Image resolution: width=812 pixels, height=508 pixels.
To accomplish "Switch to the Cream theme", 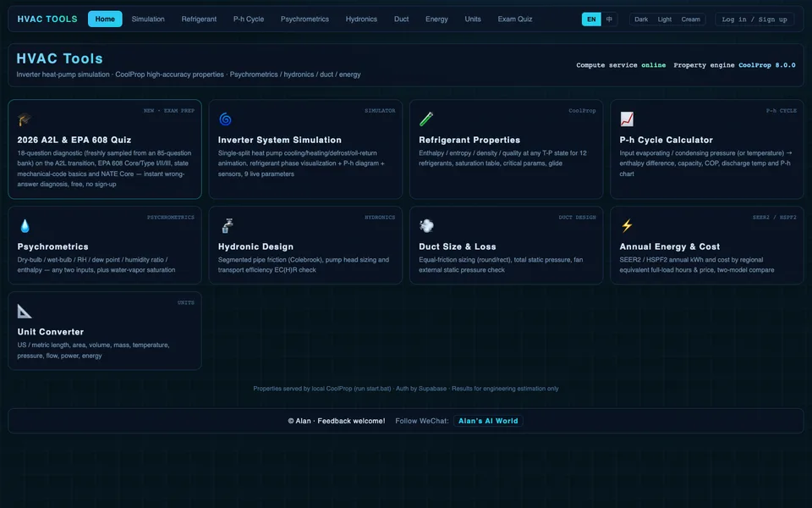I will click(x=690, y=19).
